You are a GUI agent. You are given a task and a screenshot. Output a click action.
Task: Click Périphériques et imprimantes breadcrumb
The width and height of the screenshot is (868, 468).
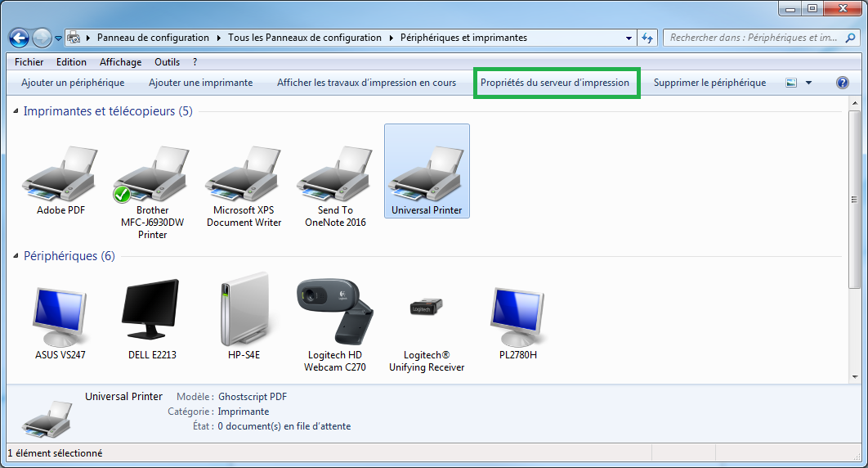(x=464, y=38)
